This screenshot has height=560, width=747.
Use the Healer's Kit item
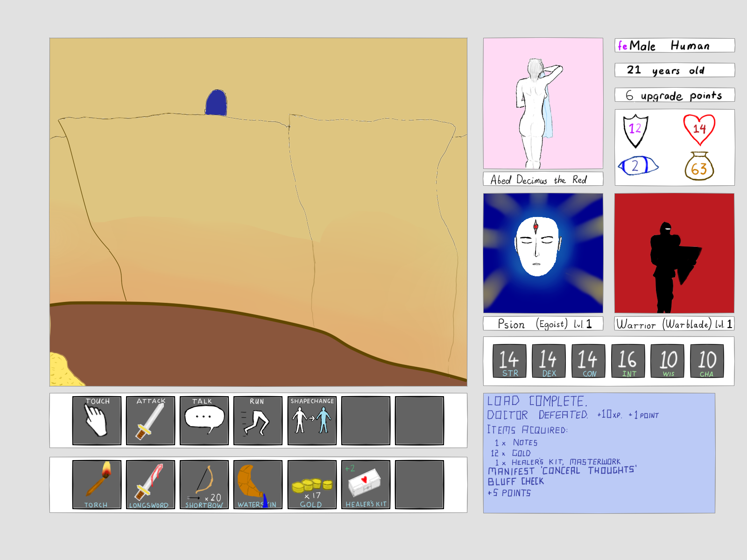coord(366,484)
